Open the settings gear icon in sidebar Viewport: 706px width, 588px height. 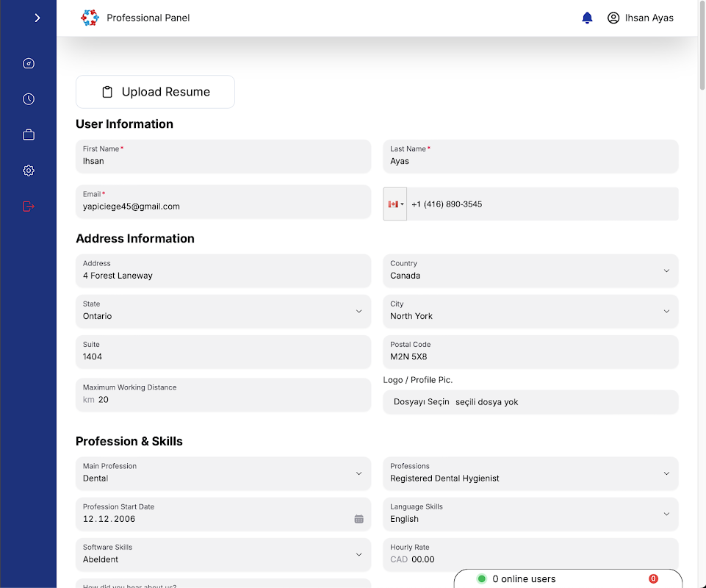click(29, 171)
